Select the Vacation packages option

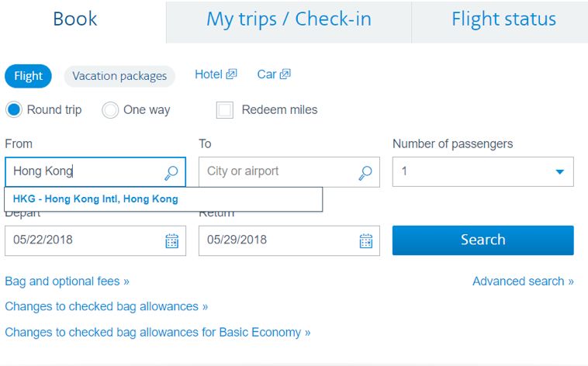[119, 76]
